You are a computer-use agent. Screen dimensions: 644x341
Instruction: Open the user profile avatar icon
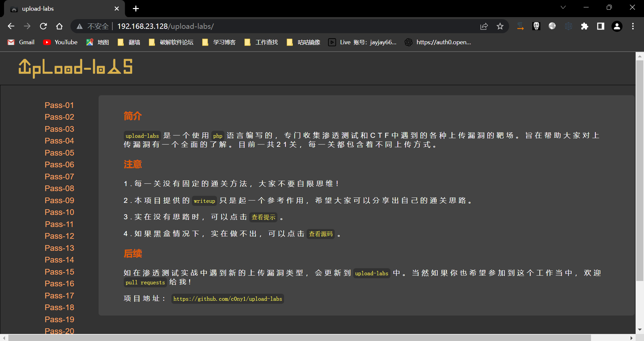coord(617,26)
